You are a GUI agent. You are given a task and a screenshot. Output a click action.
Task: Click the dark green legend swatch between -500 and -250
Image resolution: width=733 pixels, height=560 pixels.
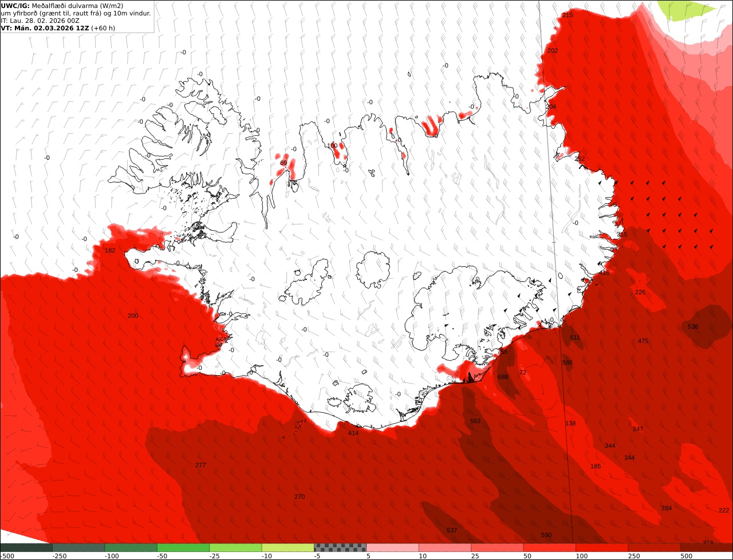pos(26,547)
